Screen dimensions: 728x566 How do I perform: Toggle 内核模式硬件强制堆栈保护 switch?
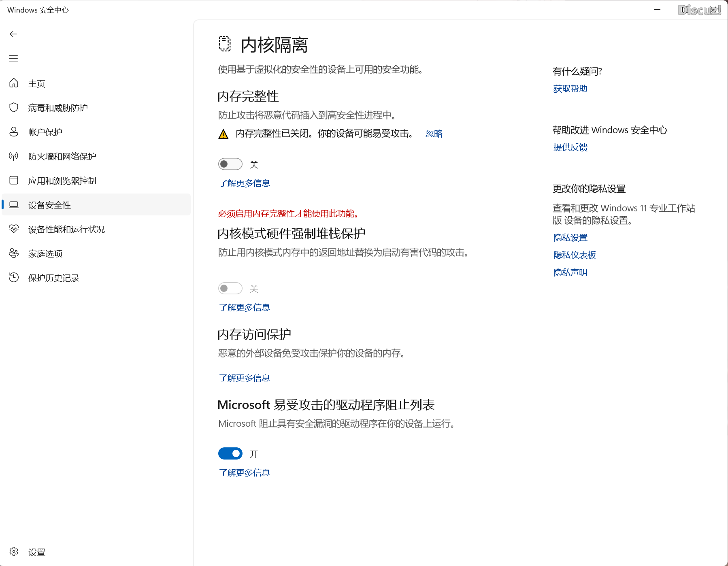[230, 288]
